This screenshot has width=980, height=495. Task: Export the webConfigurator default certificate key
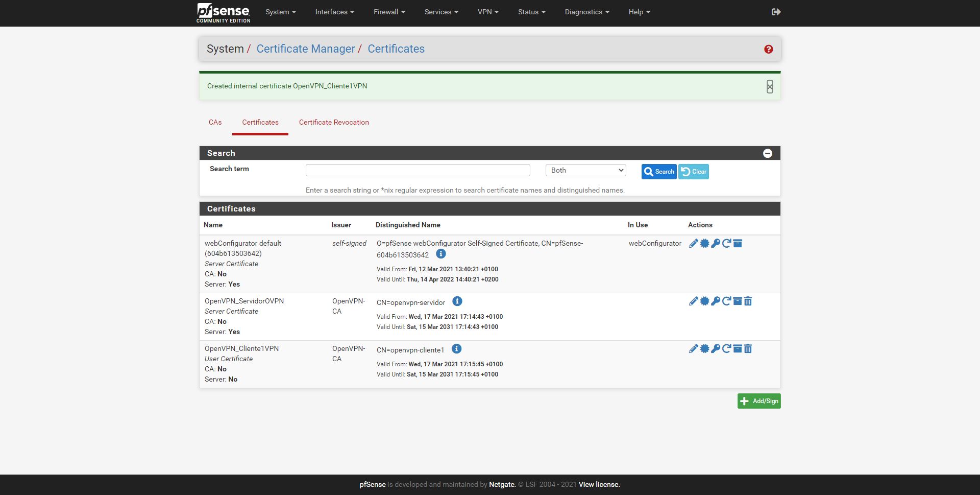[716, 244]
